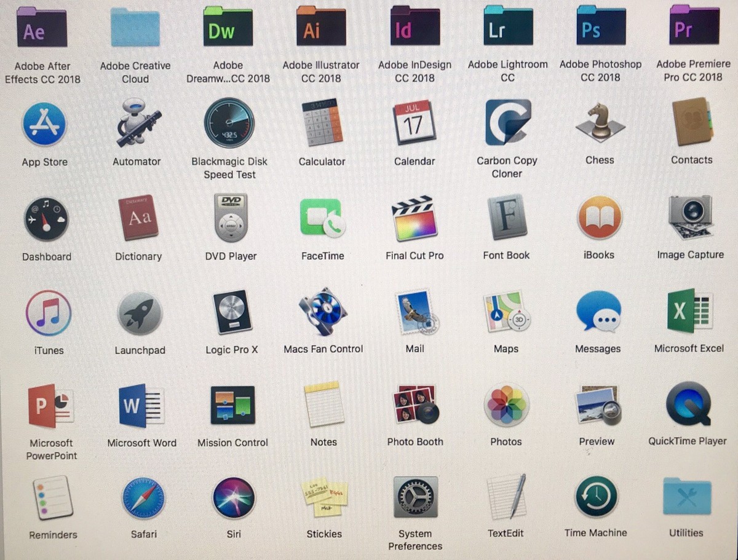The width and height of the screenshot is (738, 560).
Task: Open the Dashboard gauge icon
Action: click(x=46, y=219)
